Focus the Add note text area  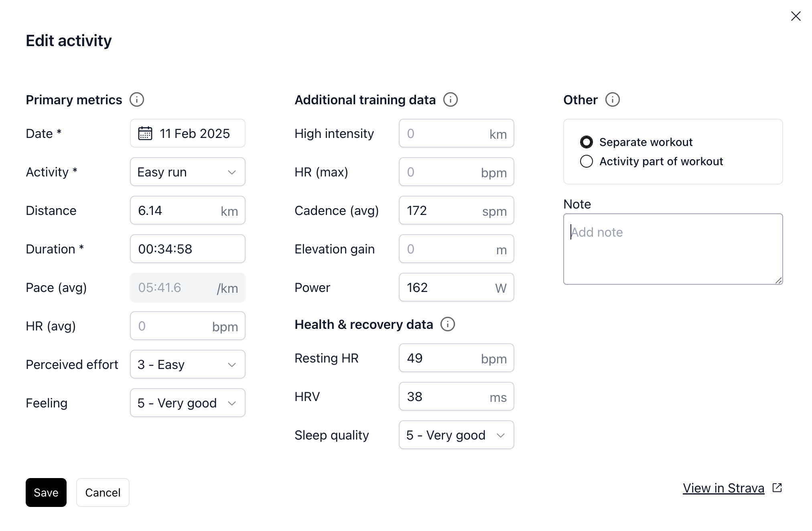(673, 249)
